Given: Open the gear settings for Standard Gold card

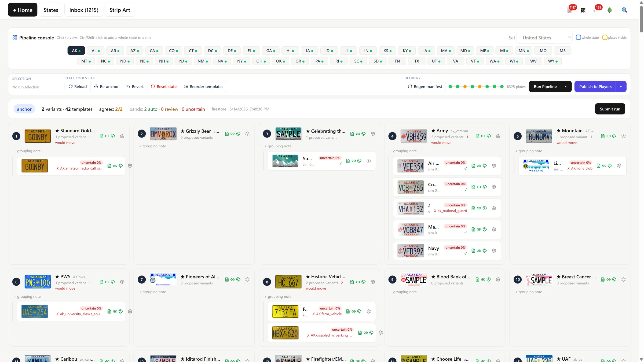Looking at the screenshot, I should [122, 136].
